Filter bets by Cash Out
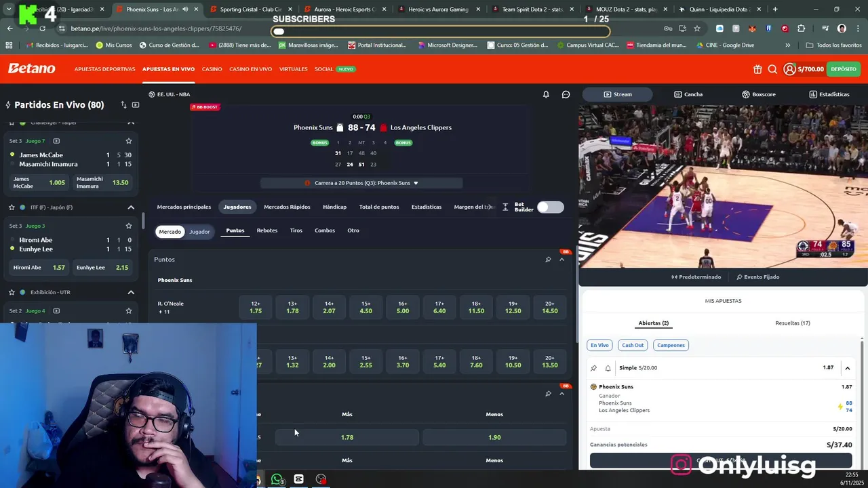Screen dimensions: 868x488 pyautogui.click(x=633, y=345)
